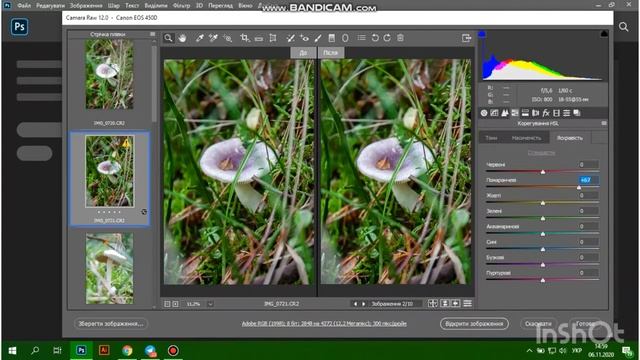Rotate image clockwise
Viewport: 640px width, 360px height.
pos(387,38)
